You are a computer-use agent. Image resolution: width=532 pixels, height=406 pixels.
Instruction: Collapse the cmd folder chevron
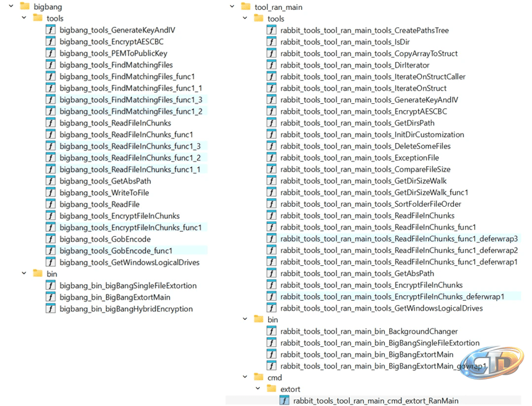(245, 377)
